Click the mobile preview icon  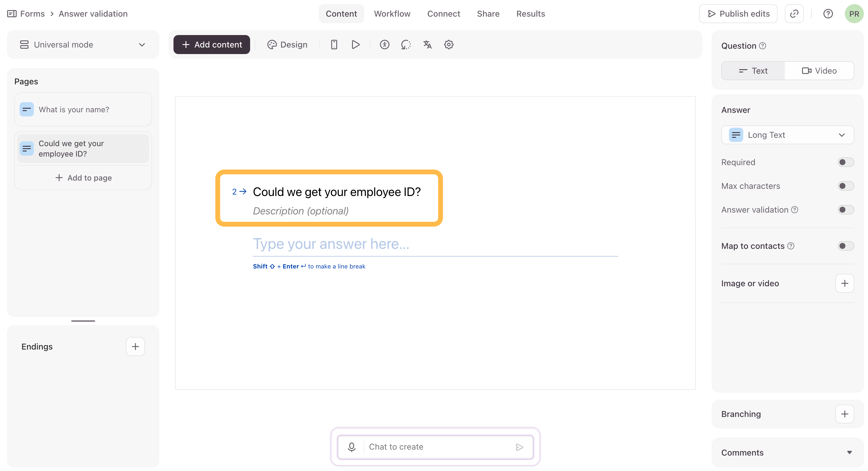pyautogui.click(x=334, y=45)
